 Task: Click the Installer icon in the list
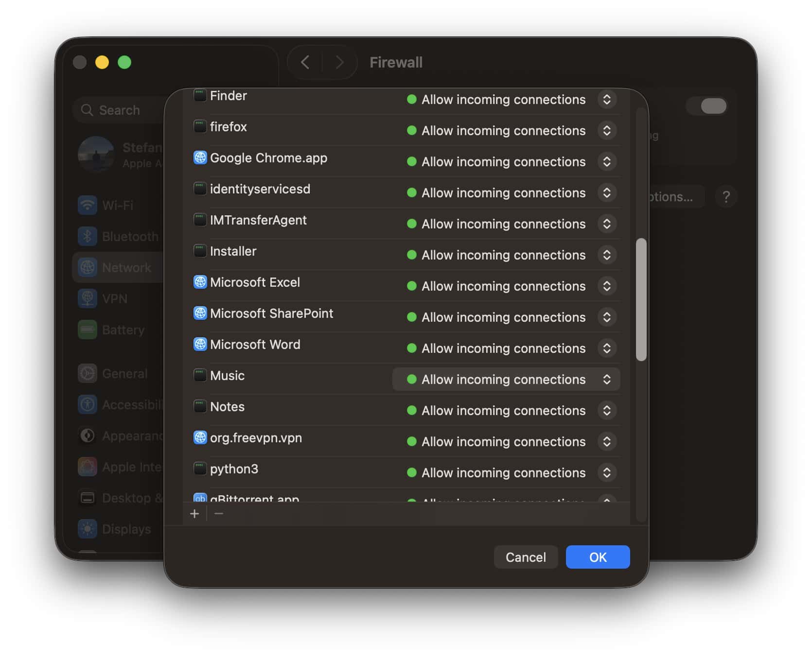pyautogui.click(x=200, y=251)
